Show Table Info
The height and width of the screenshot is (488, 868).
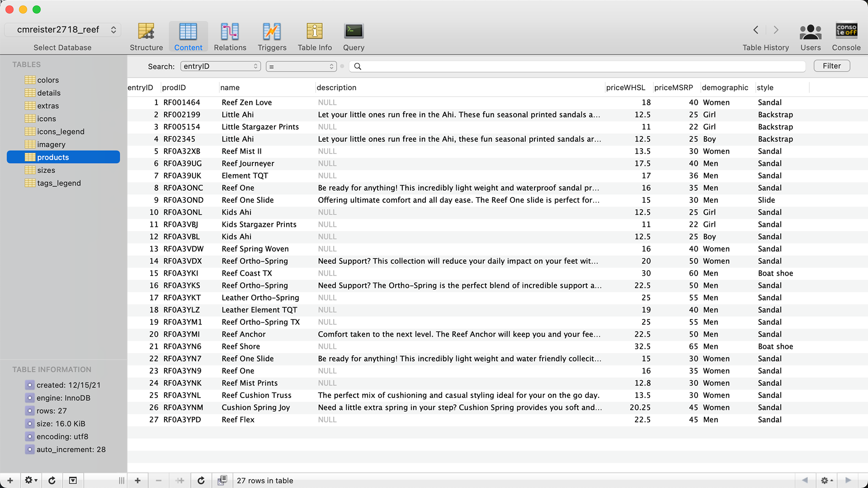click(315, 37)
